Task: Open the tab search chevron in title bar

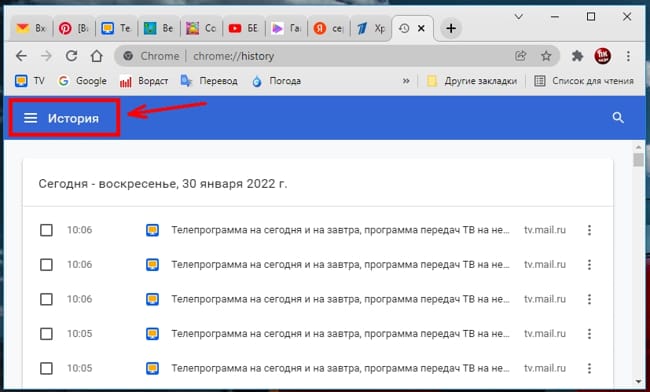Action: coord(519,17)
